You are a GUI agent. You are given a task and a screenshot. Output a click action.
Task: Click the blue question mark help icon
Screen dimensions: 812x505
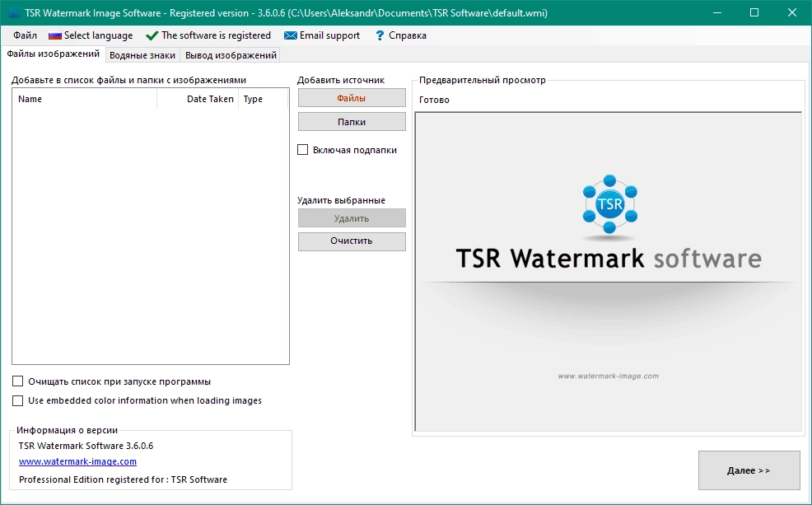pos(380,35)
